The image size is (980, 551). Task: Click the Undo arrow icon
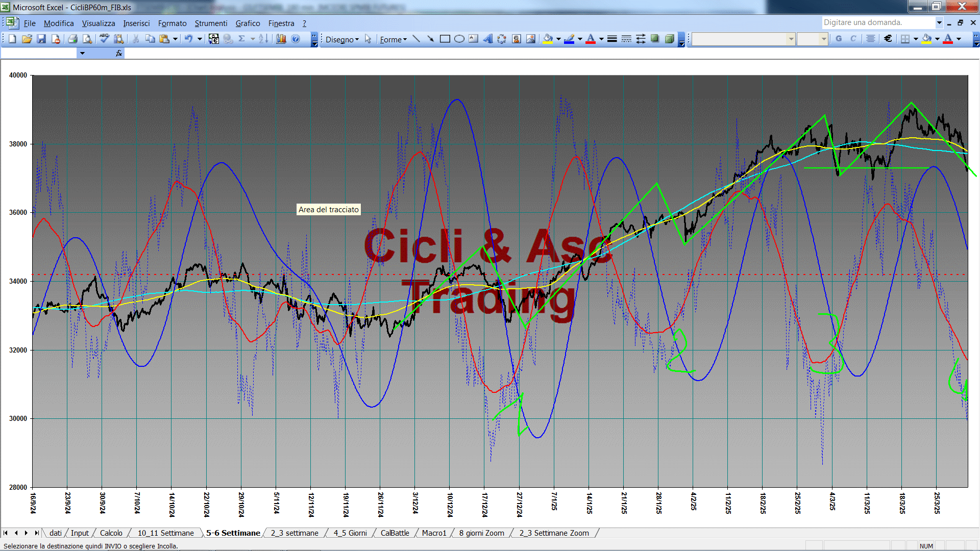pos(188,39)
